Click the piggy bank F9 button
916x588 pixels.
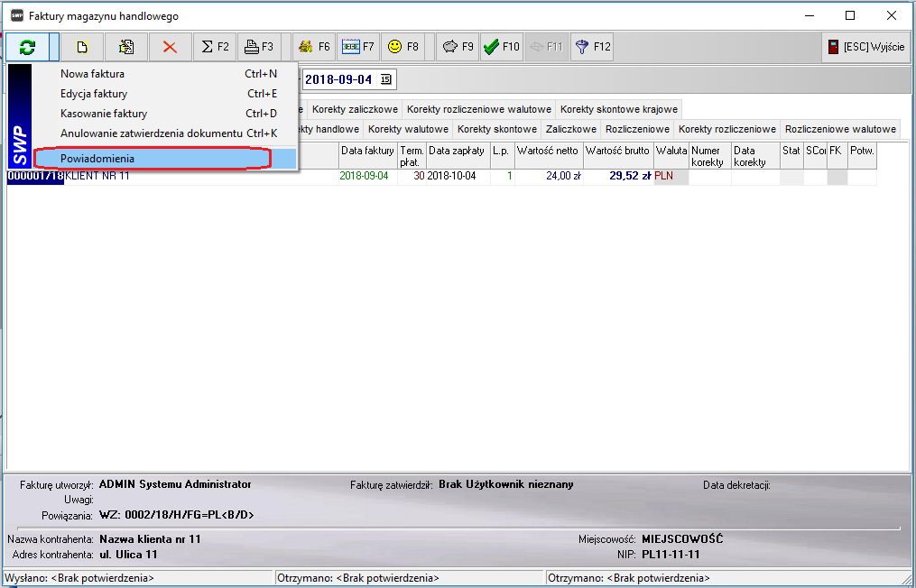click(x=457, y=47)
